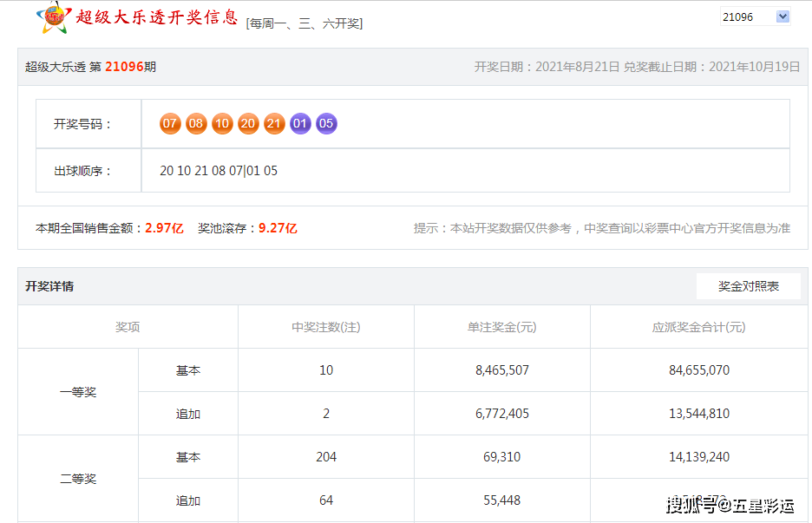Select the purple ball numbered 05

click(326, 124)
